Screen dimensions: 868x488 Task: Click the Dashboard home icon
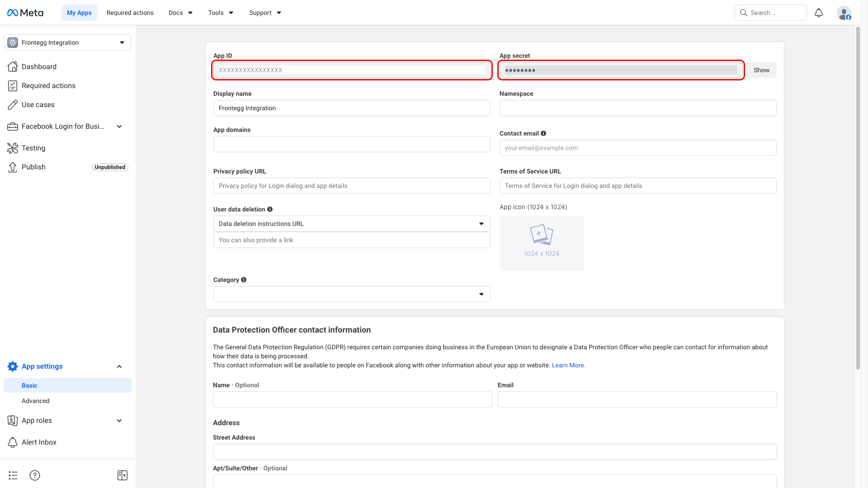(x=13, y=66)
